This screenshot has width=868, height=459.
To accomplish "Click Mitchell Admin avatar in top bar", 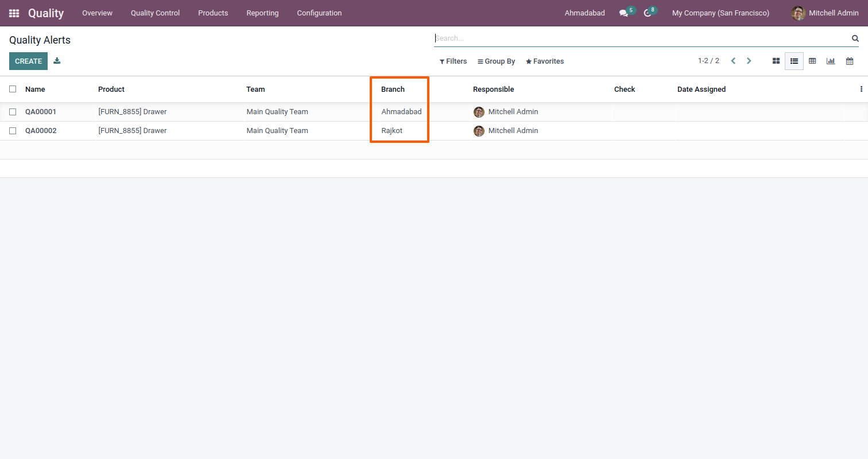I will tap(798, 13).
